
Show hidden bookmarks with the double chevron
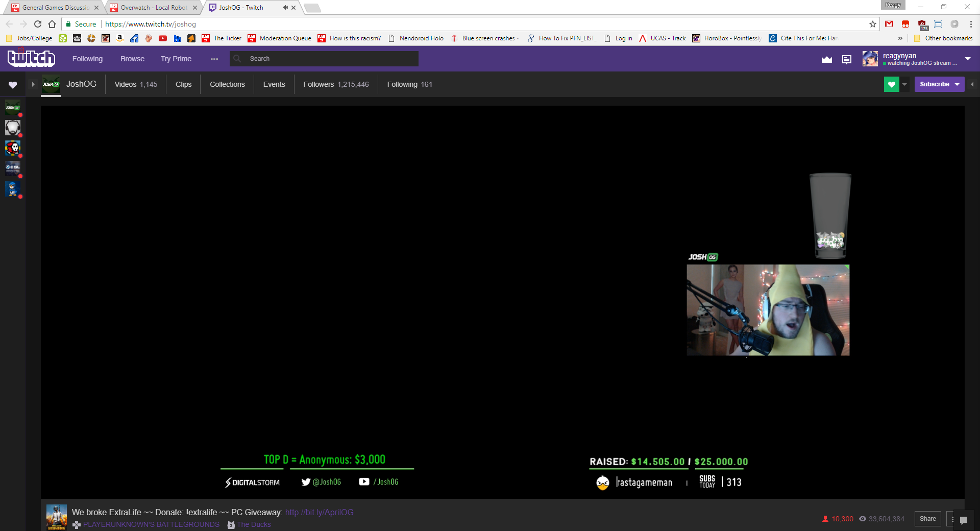[900, 38]
